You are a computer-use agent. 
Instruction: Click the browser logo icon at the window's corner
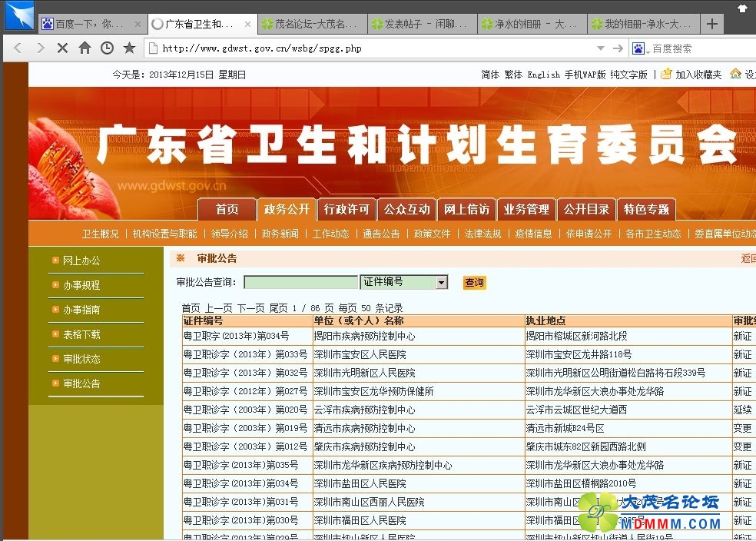click(18, 15)
